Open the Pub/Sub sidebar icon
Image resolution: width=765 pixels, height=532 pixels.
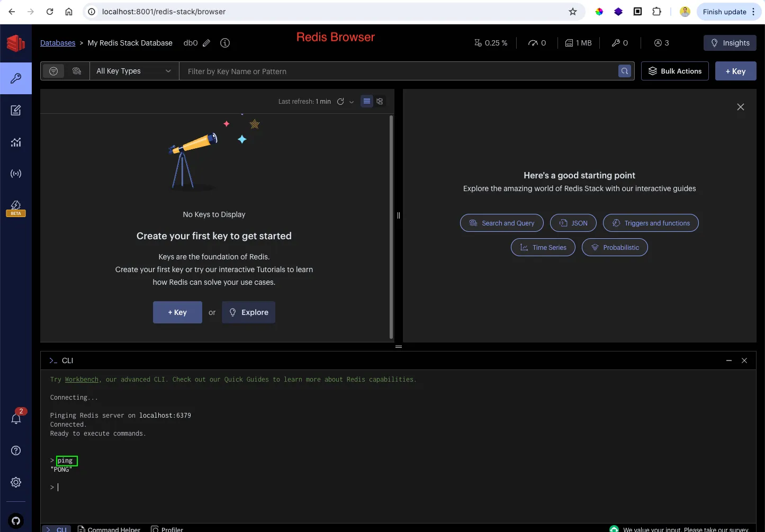pyautogui.click(x=16, y=174)
